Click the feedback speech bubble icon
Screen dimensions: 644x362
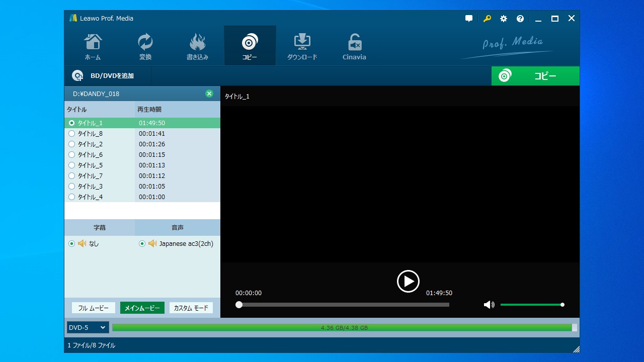tap(469, 19)
